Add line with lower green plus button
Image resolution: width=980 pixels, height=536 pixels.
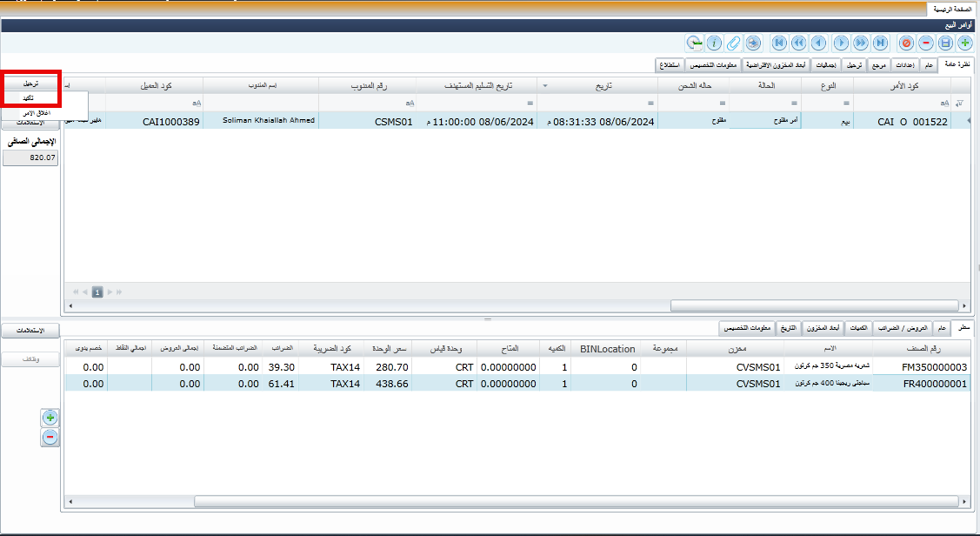(50, 419)
